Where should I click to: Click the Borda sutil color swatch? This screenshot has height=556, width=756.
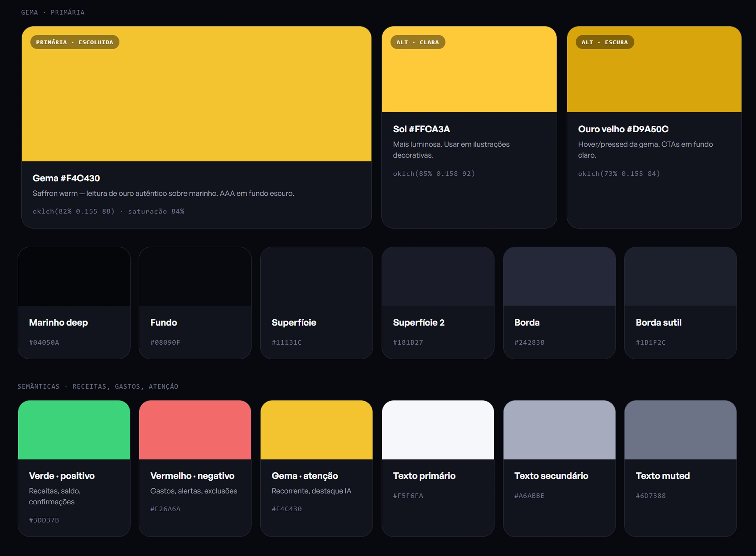click(x=680, y=276)
